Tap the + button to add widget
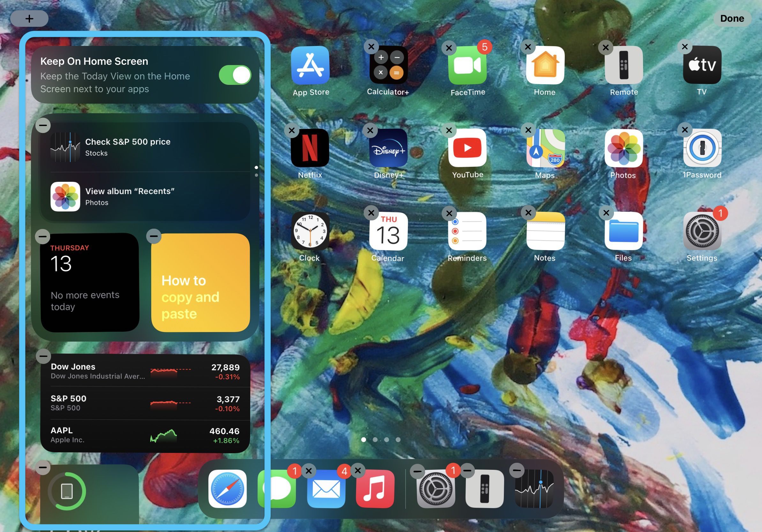Screen dimensions: 762x532 pyautogui.click(x=29, y=18)
